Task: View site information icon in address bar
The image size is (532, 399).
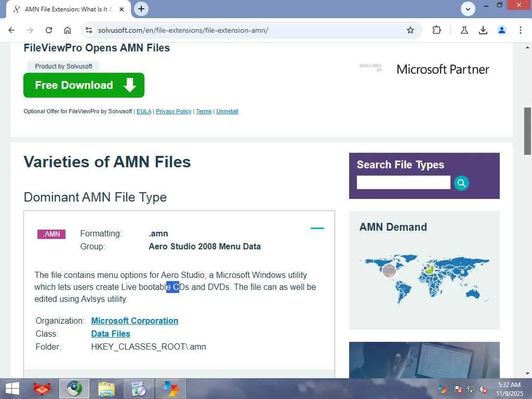Action: [89, 30]
